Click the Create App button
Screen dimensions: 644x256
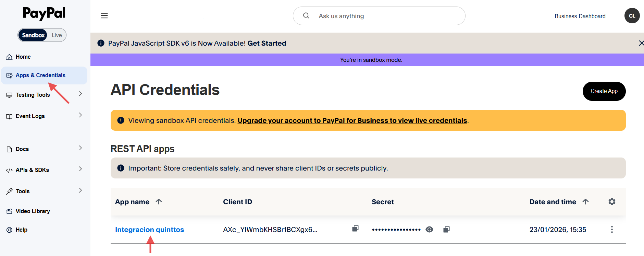[x=604, y=91]
